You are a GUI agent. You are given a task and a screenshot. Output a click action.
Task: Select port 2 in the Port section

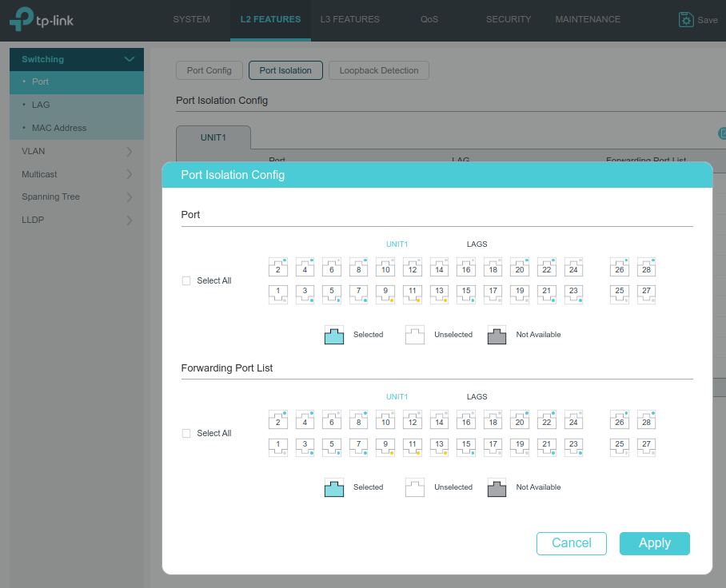tap(277, 267)
